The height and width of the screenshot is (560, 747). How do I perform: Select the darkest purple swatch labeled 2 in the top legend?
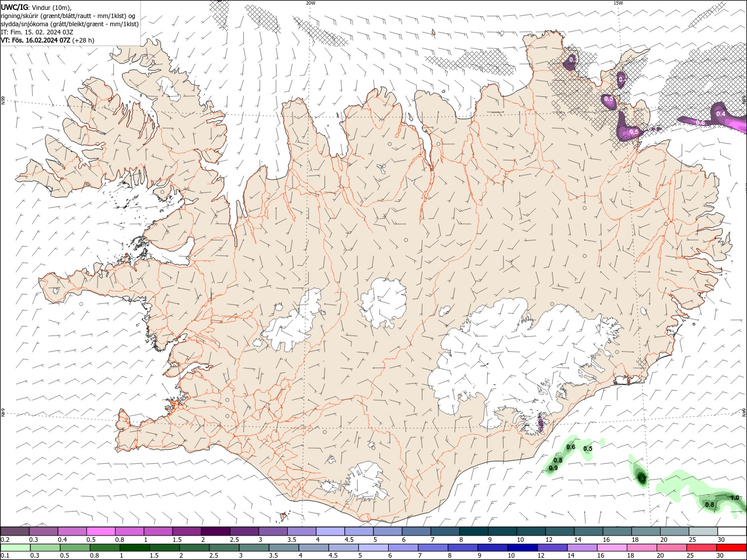215,531
